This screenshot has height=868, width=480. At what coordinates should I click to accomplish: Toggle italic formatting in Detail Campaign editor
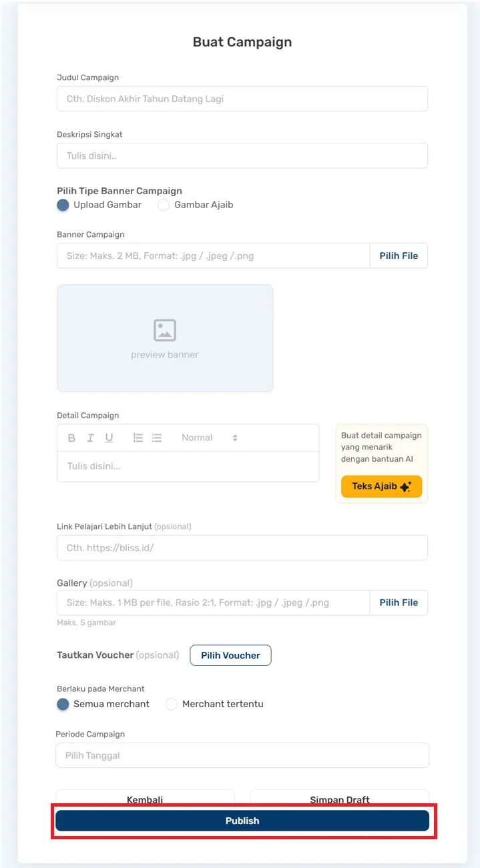pyautogui.click(x=90, y=438)
